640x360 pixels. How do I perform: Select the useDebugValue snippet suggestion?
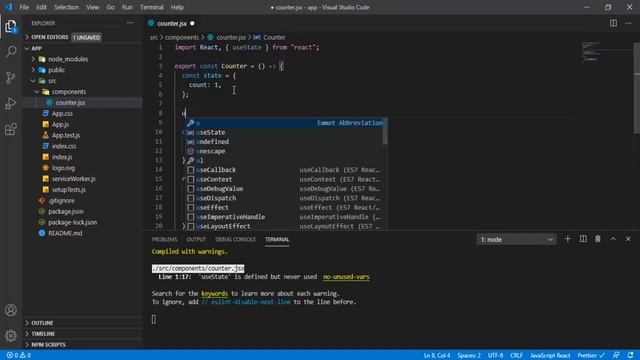point(284,189)
